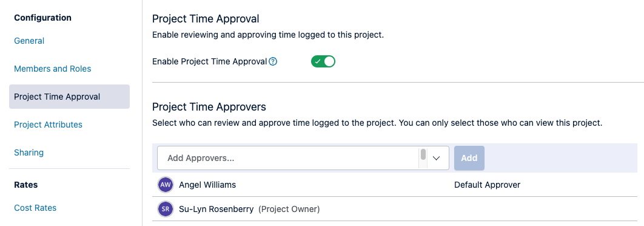644x226 pixels.
Task: Open the Project Attributes section
Action: 48,125
